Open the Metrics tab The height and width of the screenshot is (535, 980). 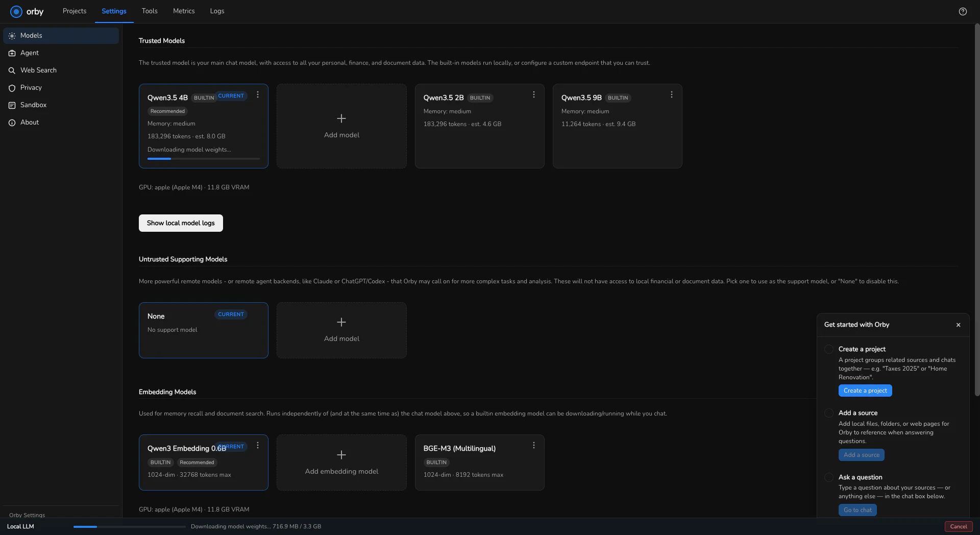point(184,11)
